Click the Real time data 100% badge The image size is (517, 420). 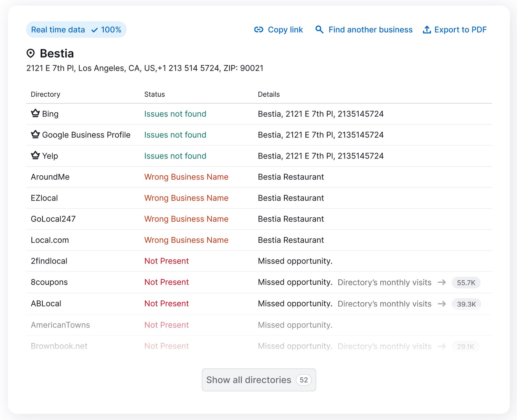tap(76, 30)
